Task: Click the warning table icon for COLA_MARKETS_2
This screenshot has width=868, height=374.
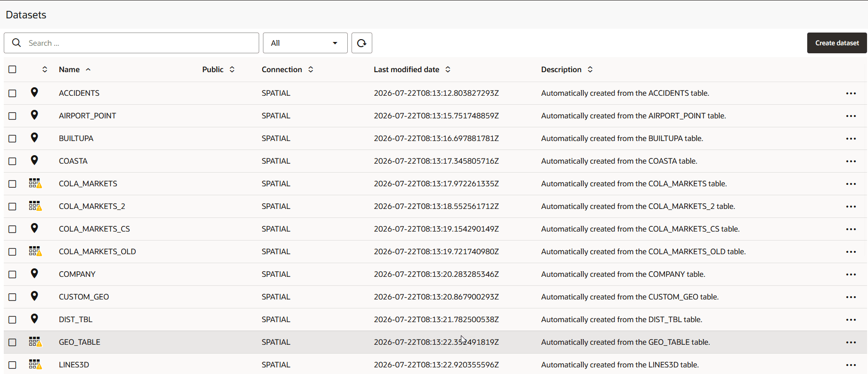Action: (x=35, y=206)
